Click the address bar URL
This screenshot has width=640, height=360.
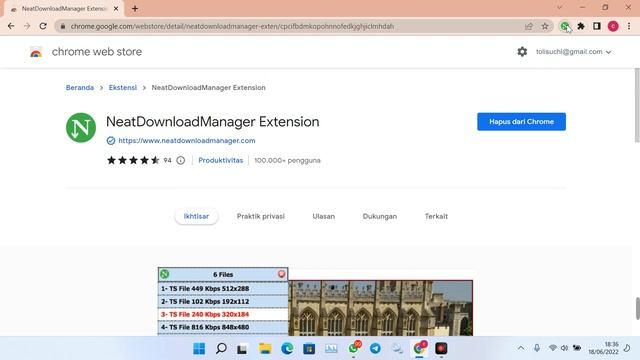pos(232,26)
